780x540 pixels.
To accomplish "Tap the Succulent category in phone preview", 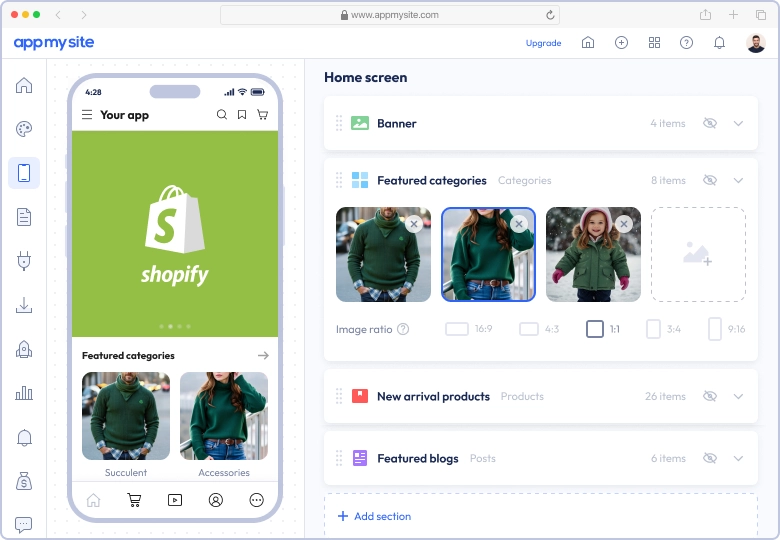I will tap(126, 425).
